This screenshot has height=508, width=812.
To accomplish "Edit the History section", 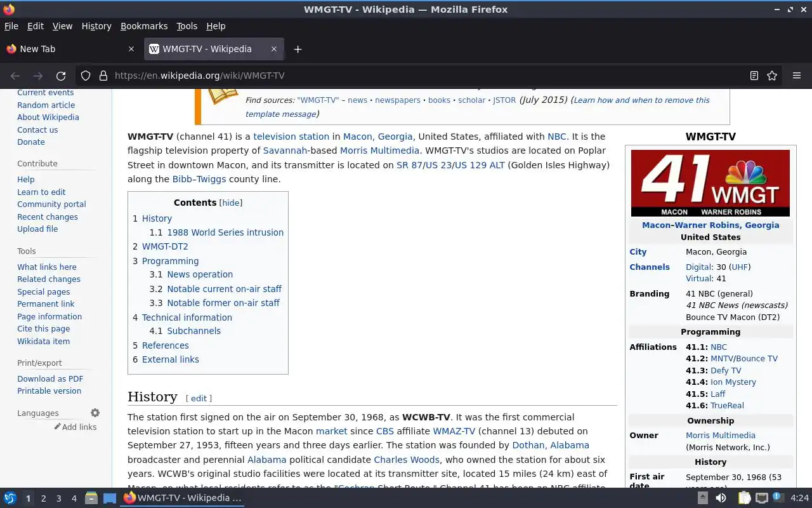I will pyautogui.click(x=199, y=398).
